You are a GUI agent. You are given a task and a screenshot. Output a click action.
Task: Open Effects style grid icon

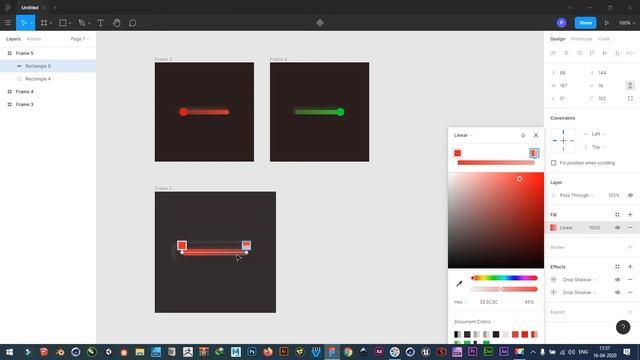[617, 267]
